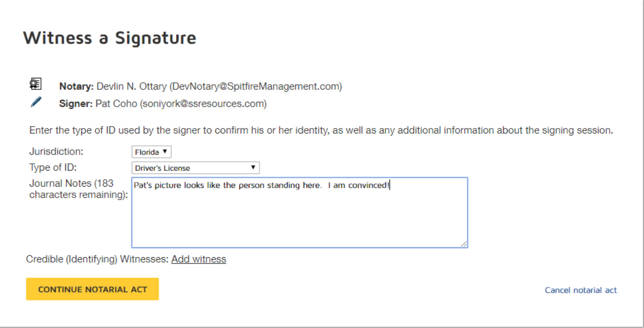Open the Jurisdiction dropdown showing Florida

tap(151, 152)
